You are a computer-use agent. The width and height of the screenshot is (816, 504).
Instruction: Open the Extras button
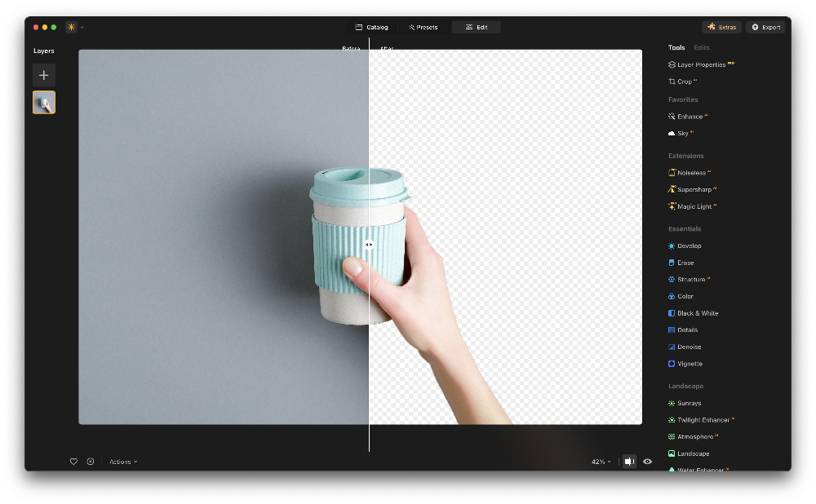[721, 27]
